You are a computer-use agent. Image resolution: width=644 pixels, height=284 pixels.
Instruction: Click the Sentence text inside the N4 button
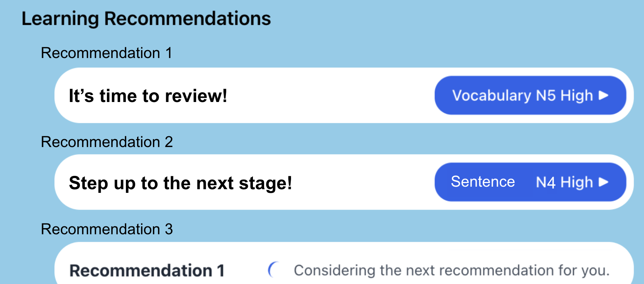click(x=483, y=182)
